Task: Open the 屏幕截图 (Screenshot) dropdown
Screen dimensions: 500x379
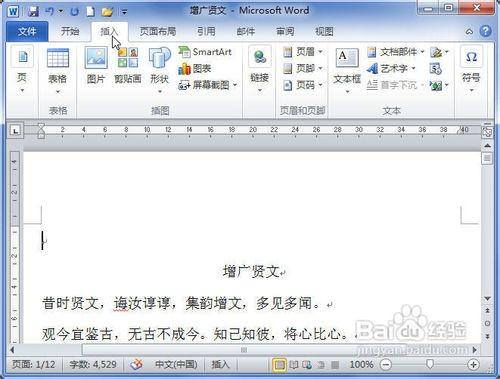Action: [208, 85]
